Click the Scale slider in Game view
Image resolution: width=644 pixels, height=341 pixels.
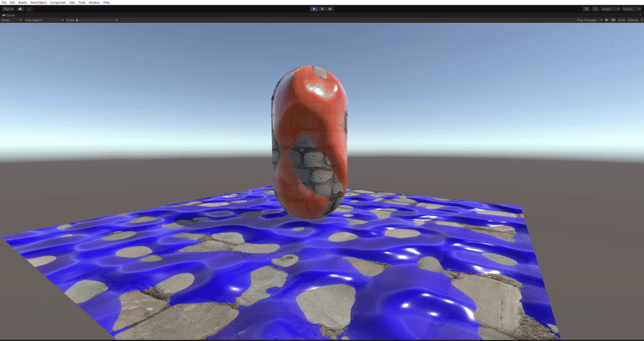point(96,20)
